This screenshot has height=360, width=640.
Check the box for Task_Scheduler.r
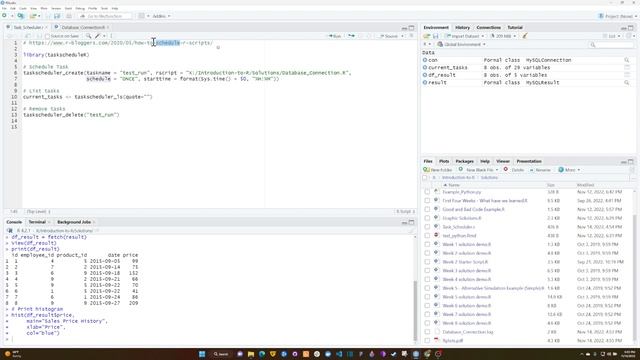pyautogui.click(x=427, y=227)
